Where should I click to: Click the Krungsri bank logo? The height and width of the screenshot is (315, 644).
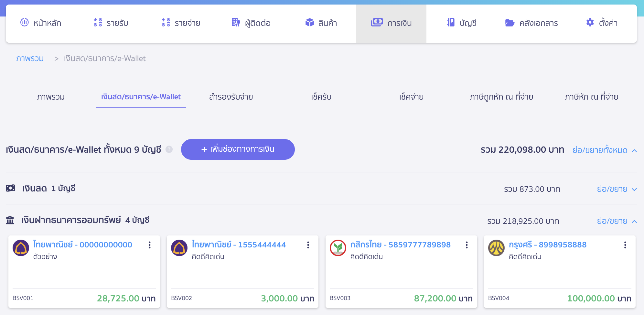(496, 248)
